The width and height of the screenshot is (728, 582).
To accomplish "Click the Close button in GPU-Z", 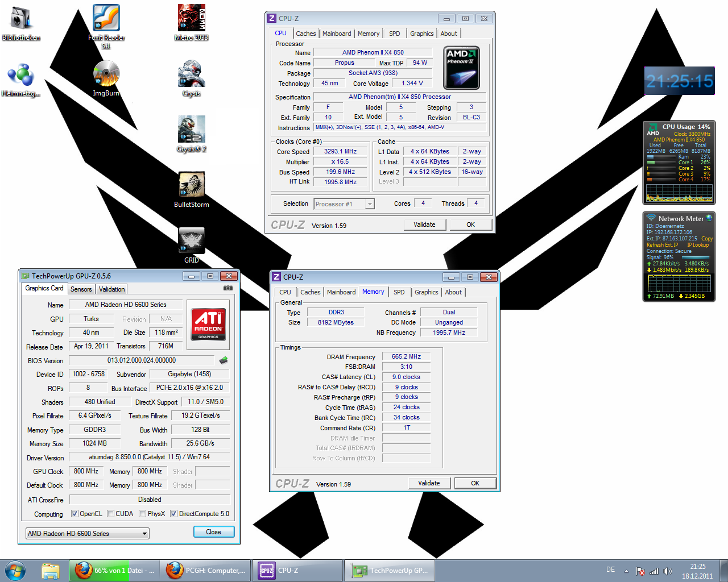I will coord(214,532).
